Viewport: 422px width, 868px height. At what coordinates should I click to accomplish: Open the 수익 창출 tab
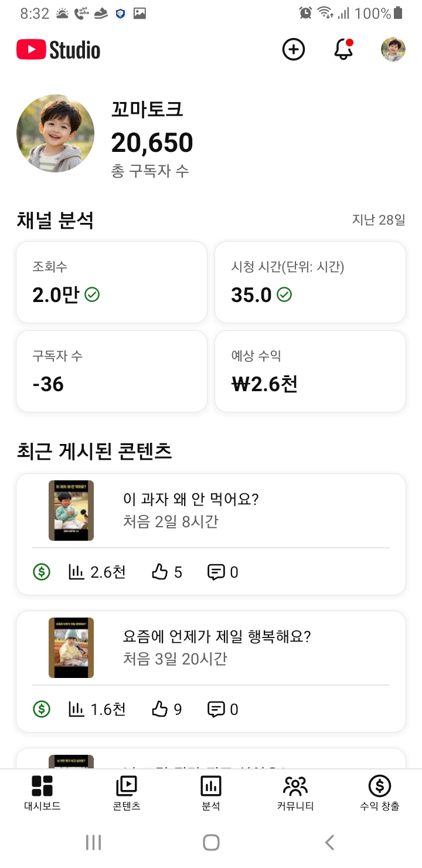pos(380,792)
